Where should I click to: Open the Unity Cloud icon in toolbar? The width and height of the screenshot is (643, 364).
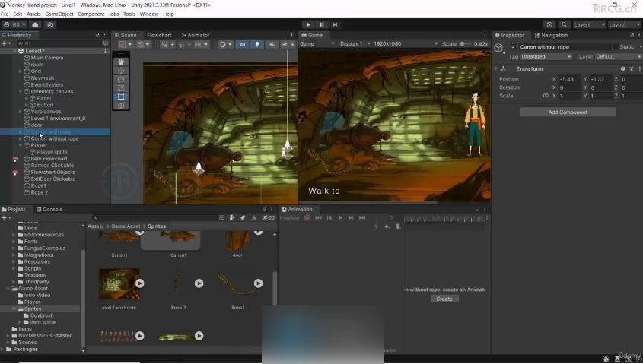(35, 24)
